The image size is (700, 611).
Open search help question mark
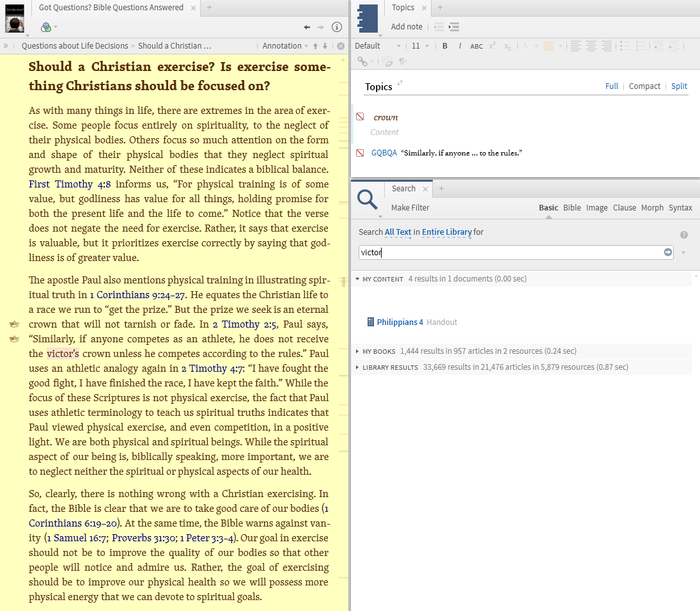click(x=683, y=235)
